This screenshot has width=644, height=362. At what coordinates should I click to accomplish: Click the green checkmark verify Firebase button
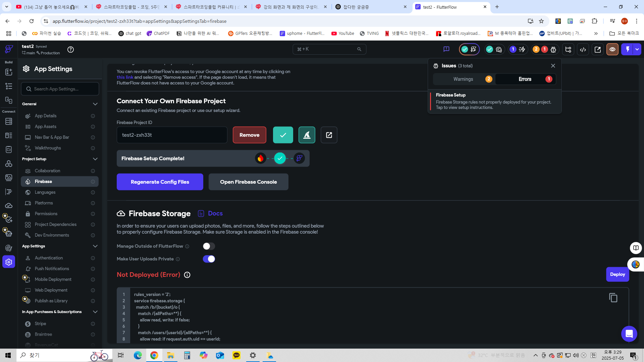coord(283,135)
